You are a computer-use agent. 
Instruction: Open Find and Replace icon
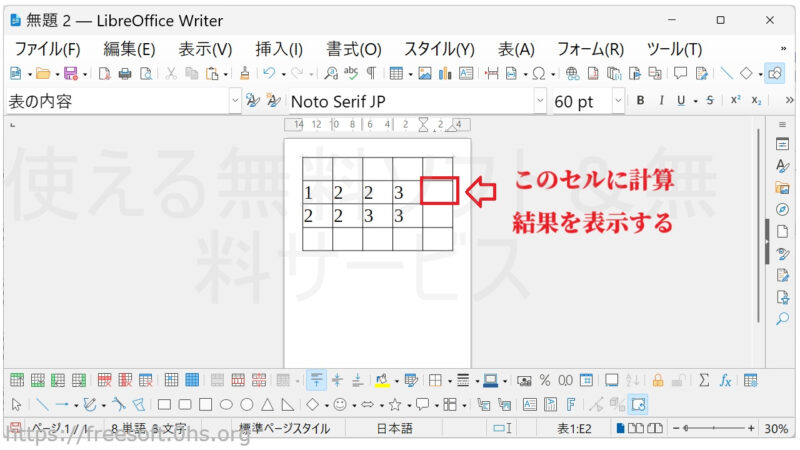click(x=331, y=73)
